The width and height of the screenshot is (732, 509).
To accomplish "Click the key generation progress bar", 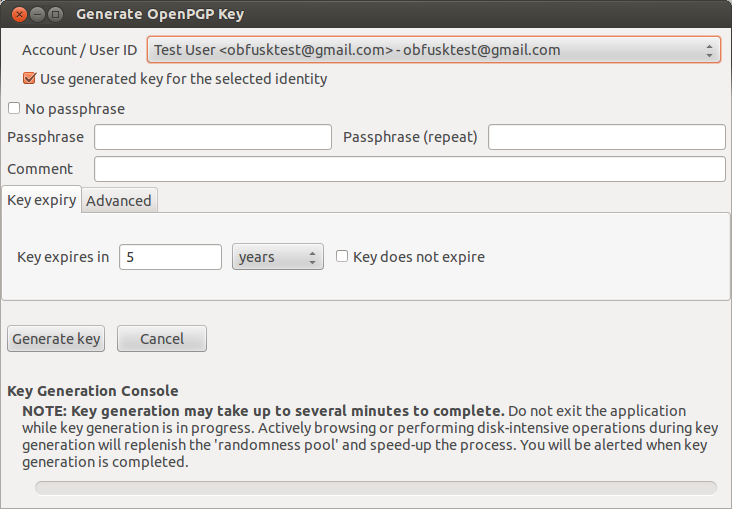I will click(x=376, y=488).
